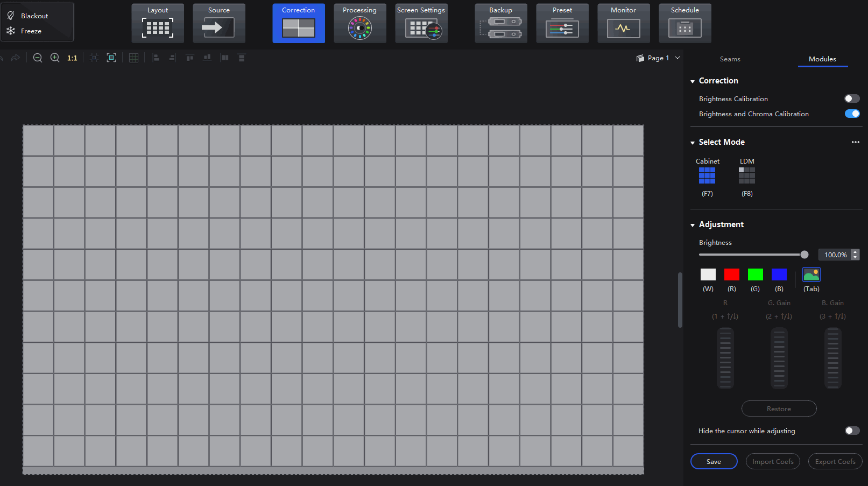Viewport: 868px width, 486px height.
Task: Zoom out the canvas view
Action: (x=38, y=58)
